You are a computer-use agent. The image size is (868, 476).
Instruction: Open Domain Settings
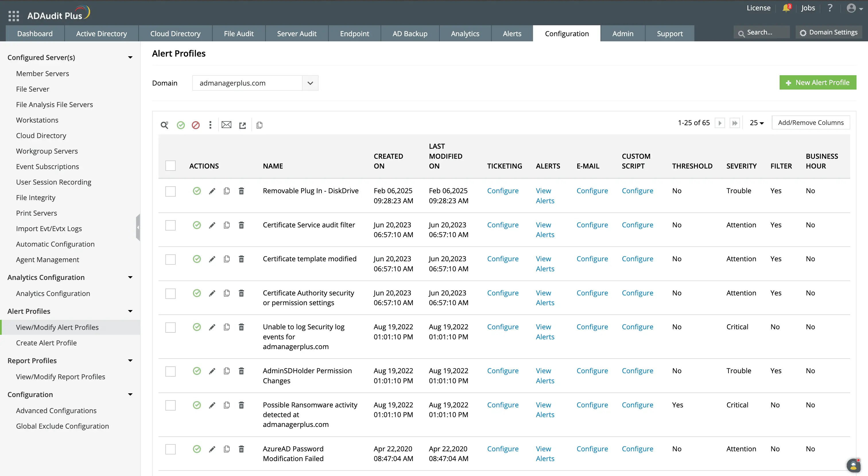[829, 32]
